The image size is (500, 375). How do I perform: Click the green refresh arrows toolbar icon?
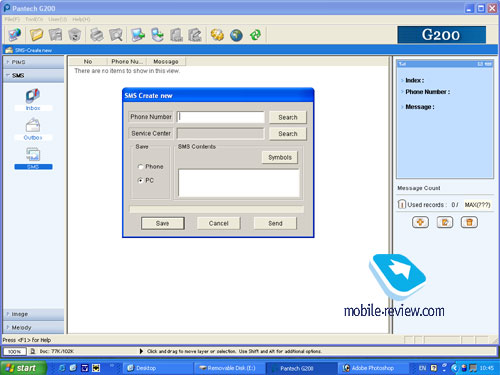click(256, 35)
